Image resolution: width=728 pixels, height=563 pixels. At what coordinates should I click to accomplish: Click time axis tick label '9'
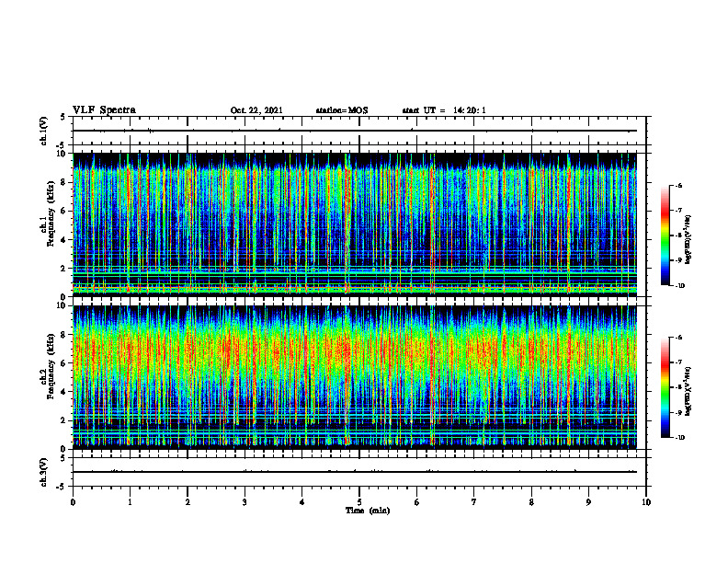pyautogui.click(x=588, y=502)
